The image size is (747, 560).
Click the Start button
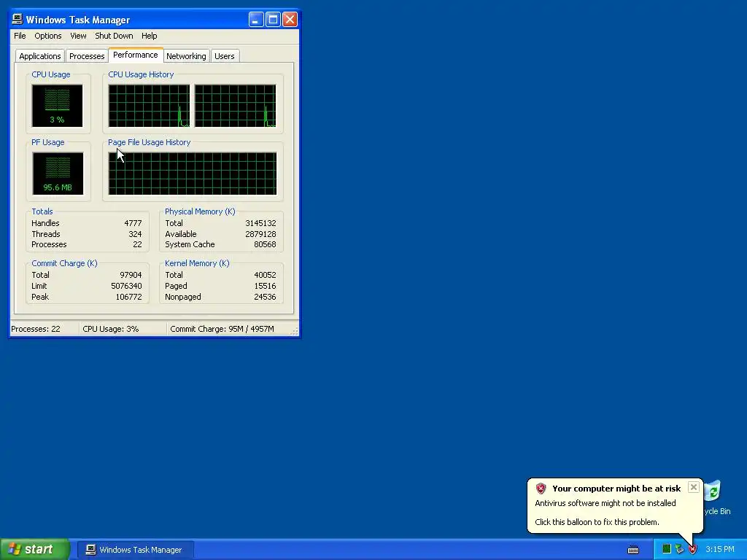(x=34, y=549)
